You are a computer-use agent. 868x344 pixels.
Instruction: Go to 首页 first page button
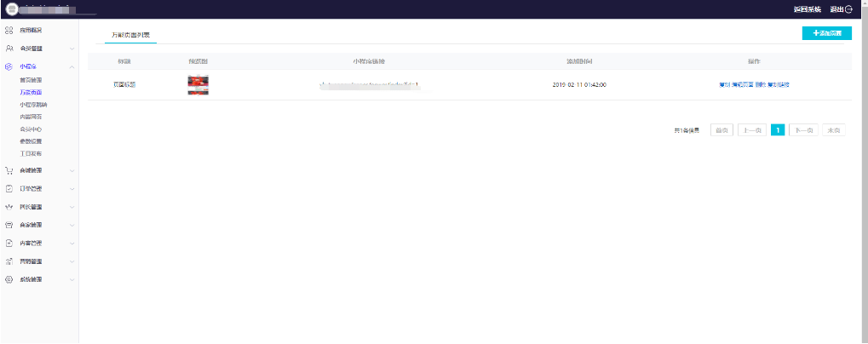(721, 130)
